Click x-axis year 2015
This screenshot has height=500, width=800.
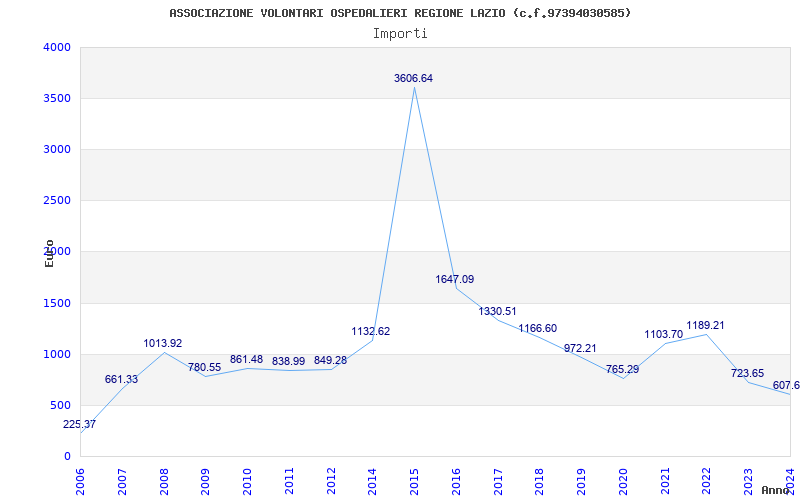[x=414, y=482]
